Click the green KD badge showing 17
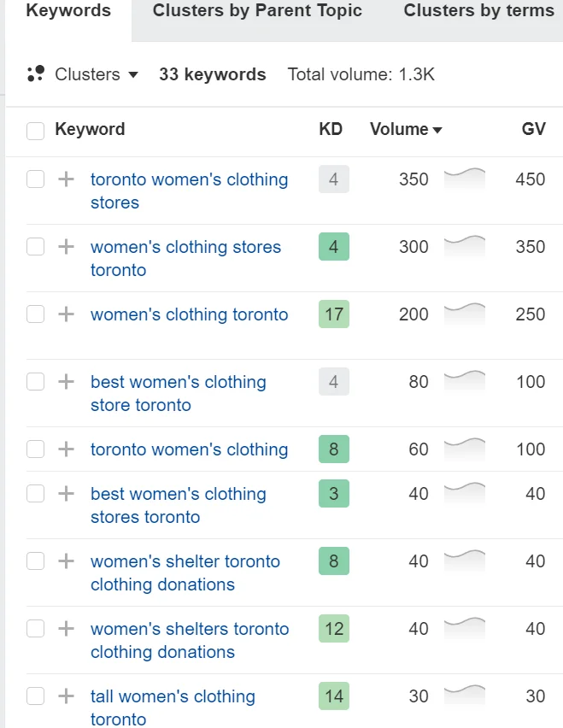Screen dimensions: 563x728 click(x=331, y=314)
